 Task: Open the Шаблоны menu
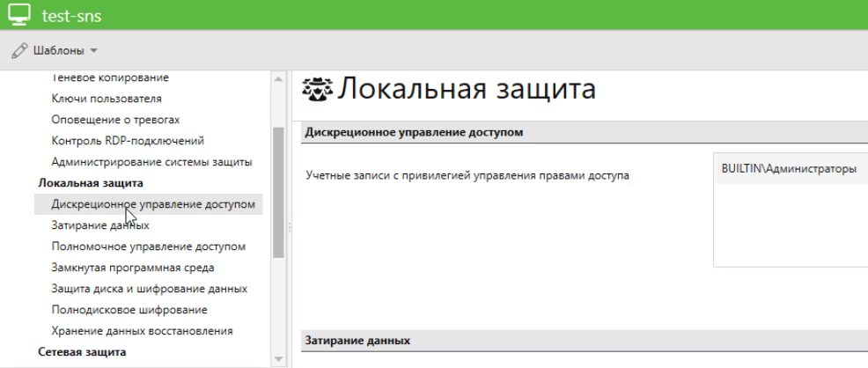pyautogui.click(x=57, y=50)
